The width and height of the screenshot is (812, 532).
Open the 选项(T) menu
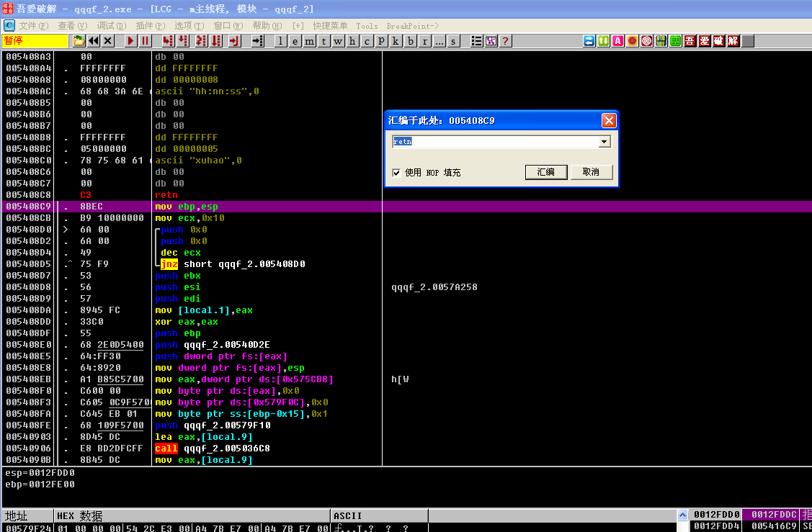(x=189, y=25)
